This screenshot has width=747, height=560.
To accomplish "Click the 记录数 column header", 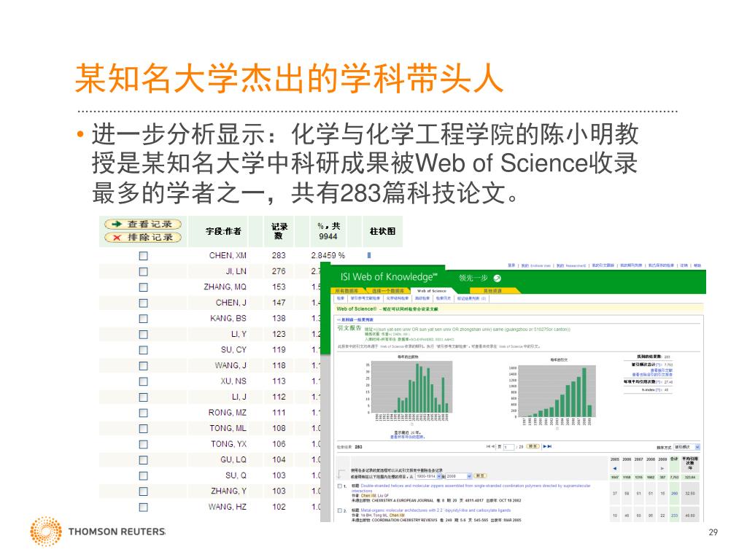I will tap(279, 231).
